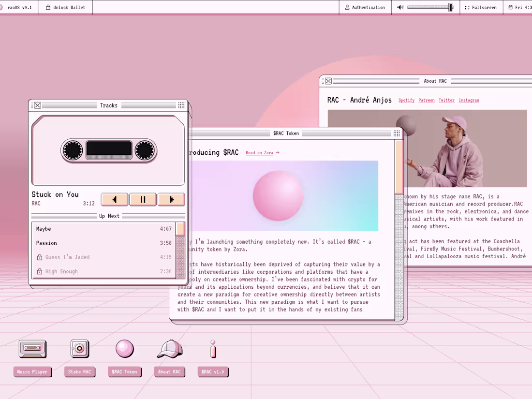Toggle the lock on "High Enough"

40,272
